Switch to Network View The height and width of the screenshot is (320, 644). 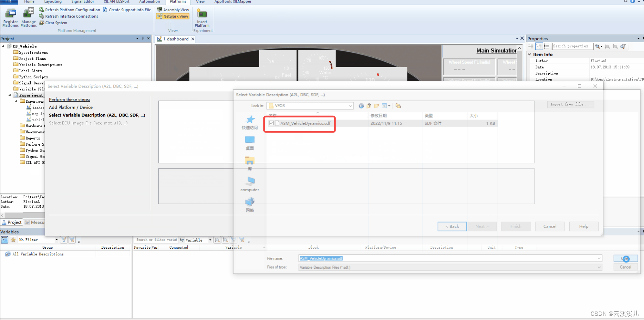point(173,16)
